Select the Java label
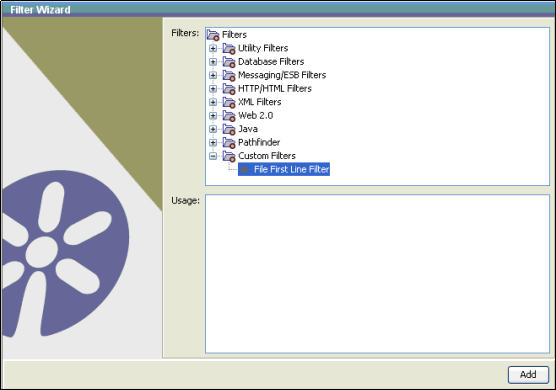This screenshot has height=390, width=556. point(248,129)
